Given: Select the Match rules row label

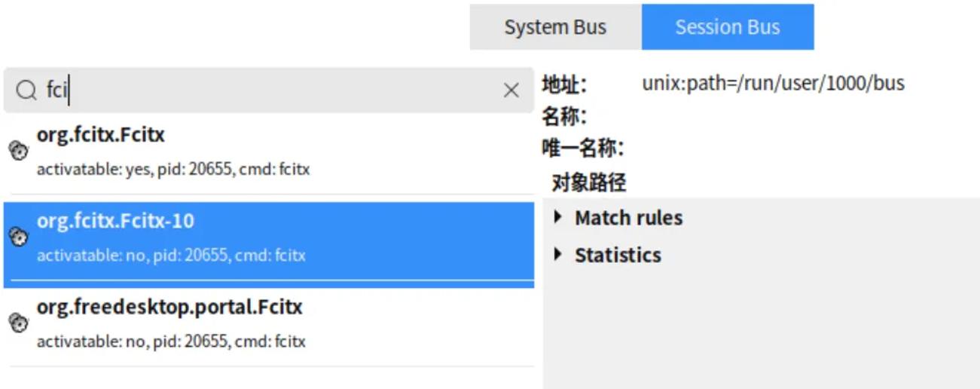Looking at the screenshot, I should point(628,218).
